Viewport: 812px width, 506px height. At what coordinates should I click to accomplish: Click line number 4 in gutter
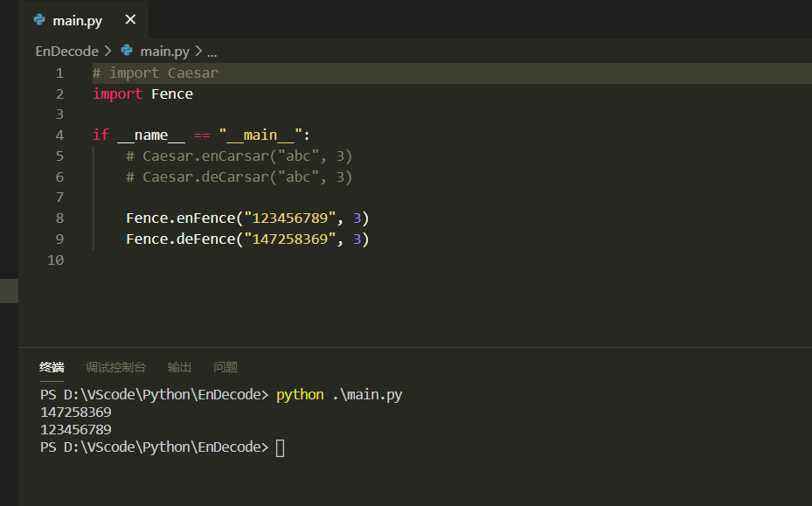coord(59,135)
